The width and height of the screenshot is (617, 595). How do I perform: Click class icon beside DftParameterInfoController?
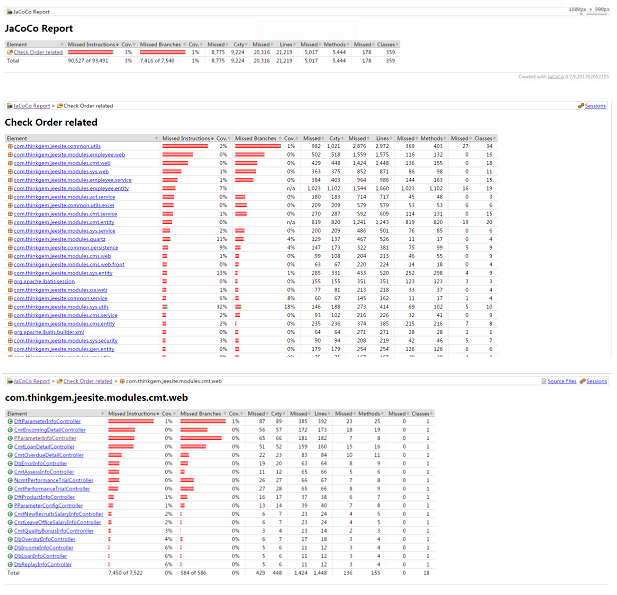coord(10,421)
